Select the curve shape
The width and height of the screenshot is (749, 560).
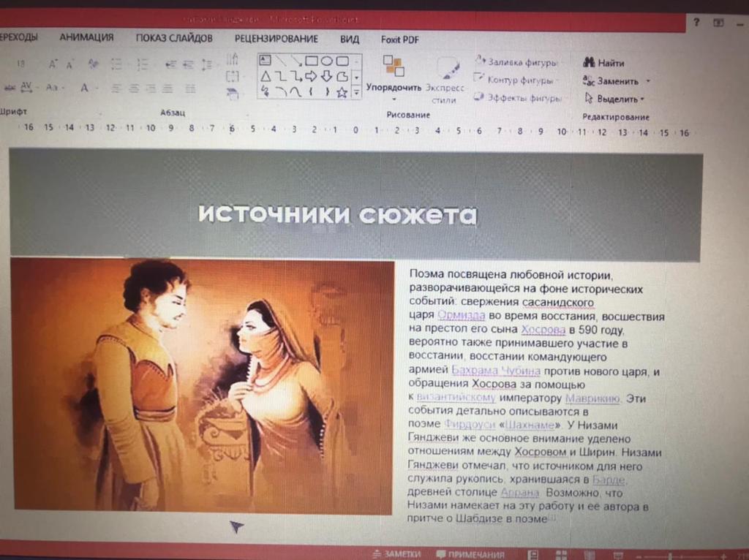[x=296, y=91]
